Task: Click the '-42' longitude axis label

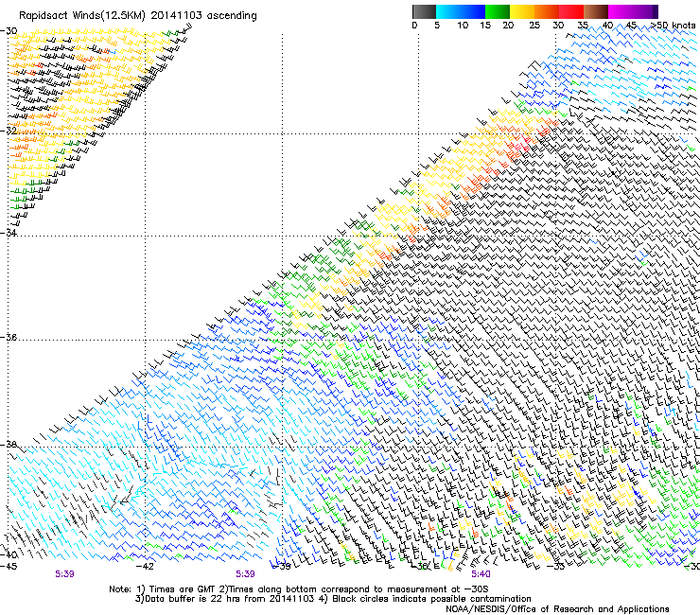Action: 145,567
